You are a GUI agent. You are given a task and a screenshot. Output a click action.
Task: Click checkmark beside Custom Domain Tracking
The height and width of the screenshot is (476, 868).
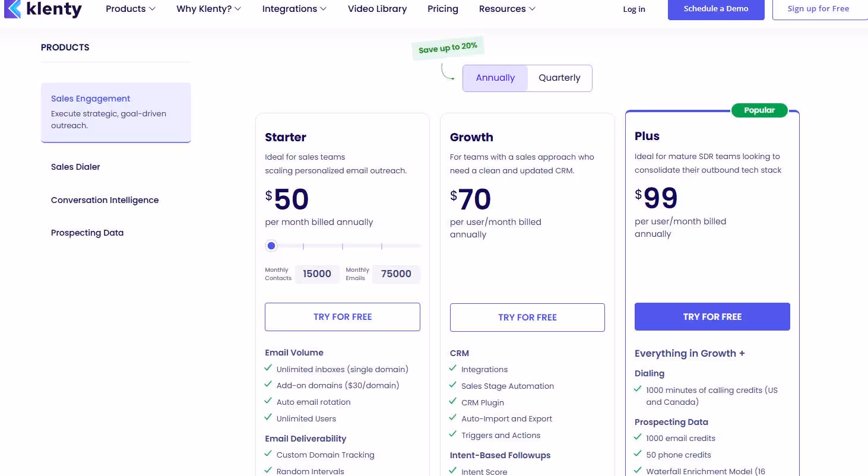tap(268, 454)
